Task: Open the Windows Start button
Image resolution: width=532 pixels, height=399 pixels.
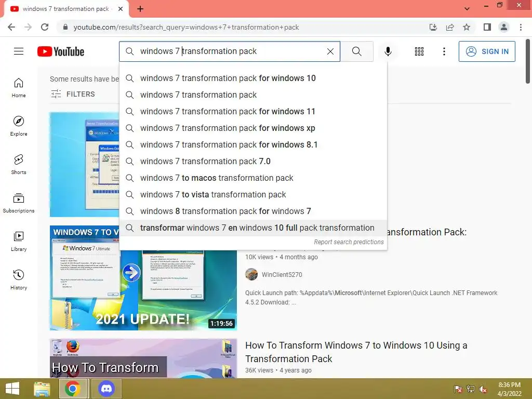Action: 12,389
